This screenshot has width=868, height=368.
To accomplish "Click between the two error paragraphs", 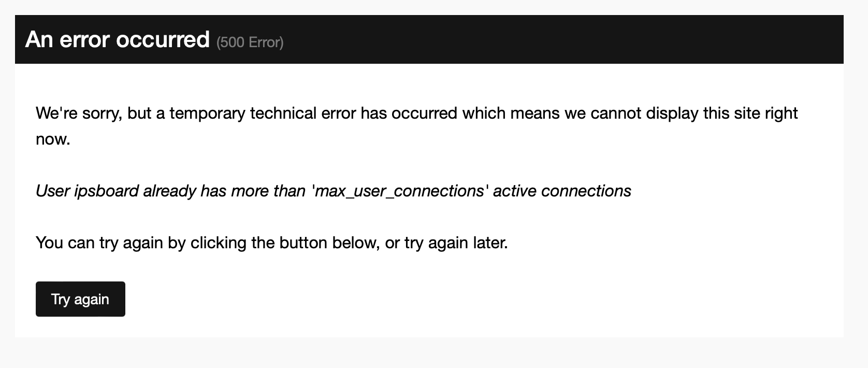I will 363,164.
